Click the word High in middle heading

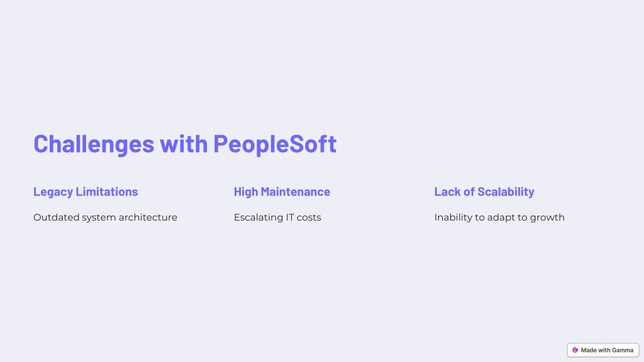246,192
